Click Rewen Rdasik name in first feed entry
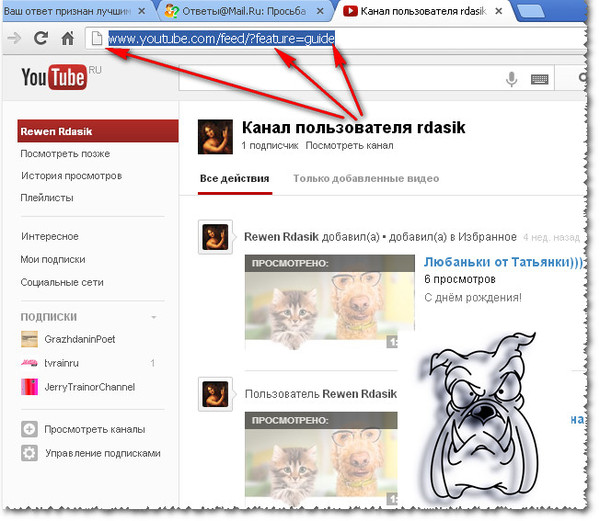This screenshot has height=521, width=600. pos(281,237)
